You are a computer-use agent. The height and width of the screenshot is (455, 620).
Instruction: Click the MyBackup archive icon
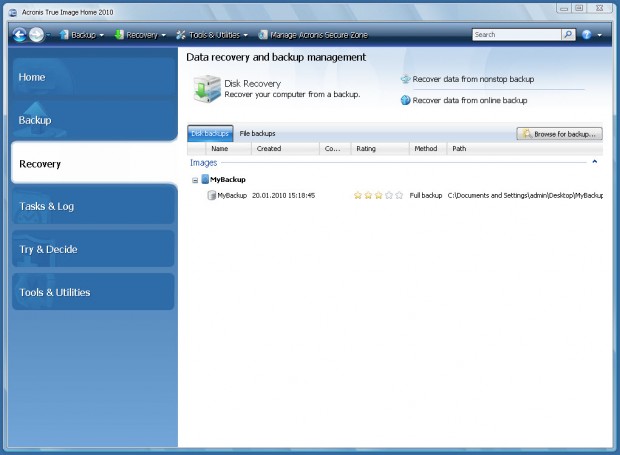(205, 179)
